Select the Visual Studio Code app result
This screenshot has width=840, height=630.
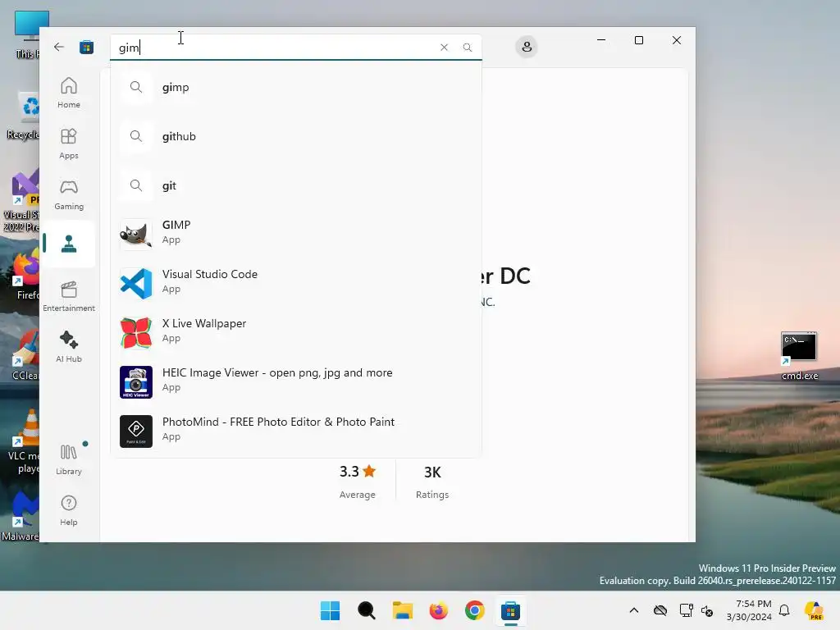tap(295, 283)
